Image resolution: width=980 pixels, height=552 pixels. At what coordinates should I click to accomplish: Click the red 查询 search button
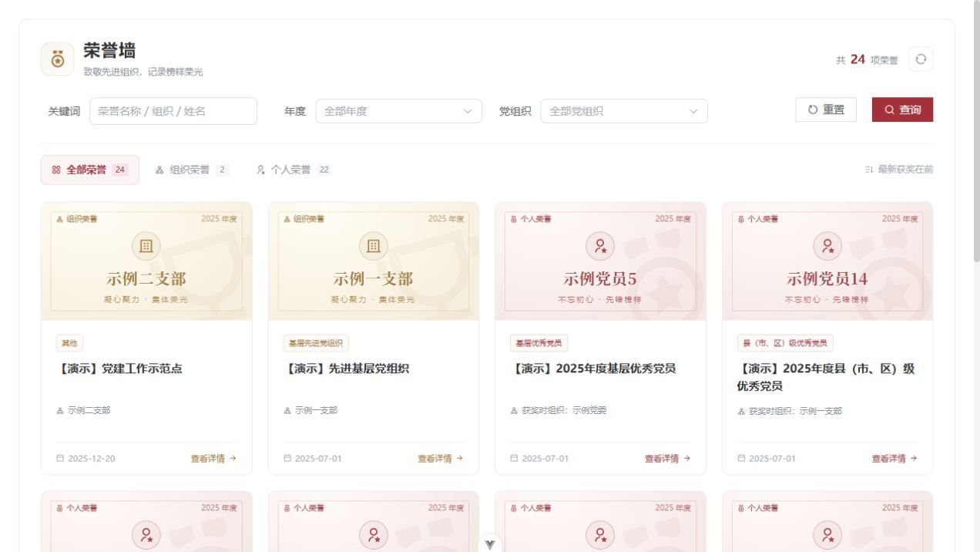[902, 109]
